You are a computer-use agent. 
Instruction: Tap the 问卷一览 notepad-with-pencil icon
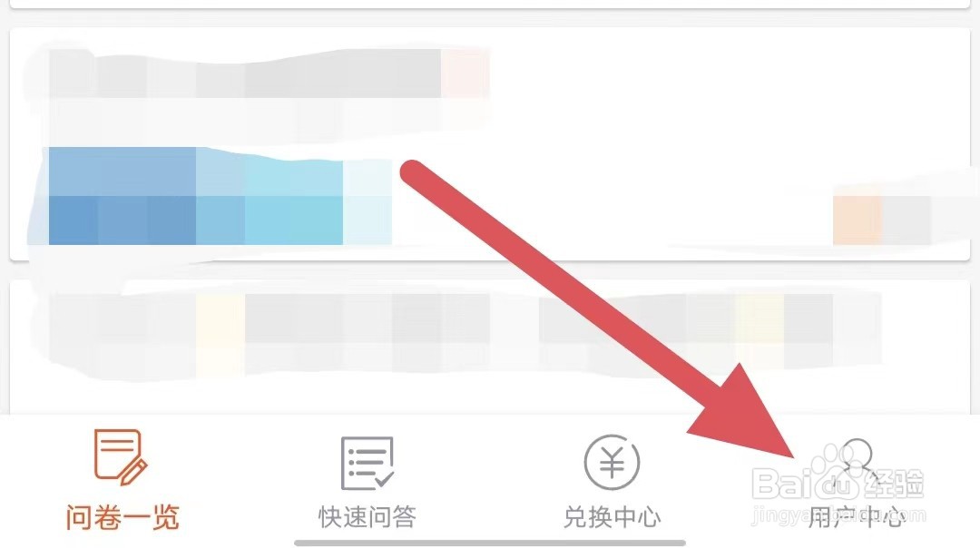click(121, 457)
